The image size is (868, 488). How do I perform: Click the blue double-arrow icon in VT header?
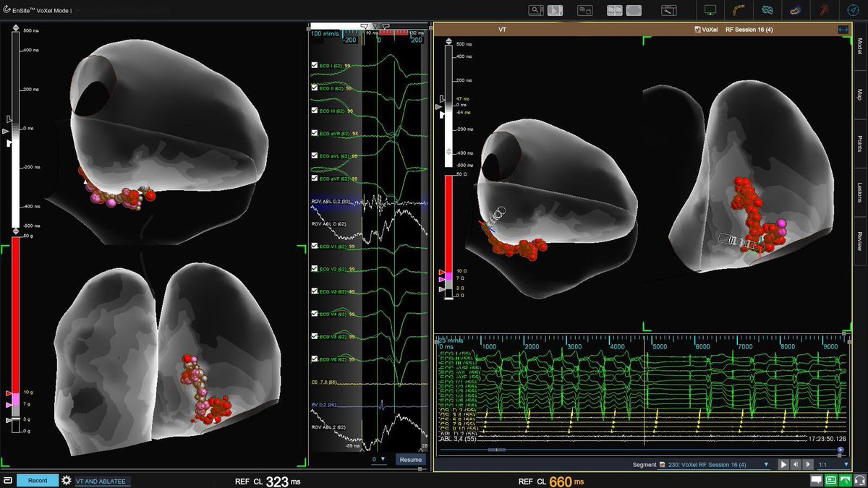[843, 30]
